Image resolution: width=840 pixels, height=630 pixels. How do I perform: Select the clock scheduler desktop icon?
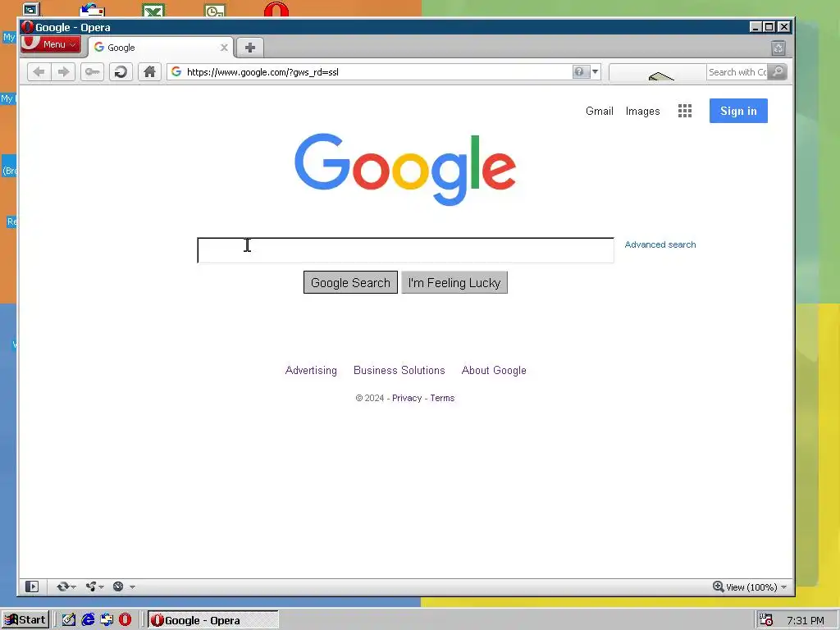[x=215, y=10]
